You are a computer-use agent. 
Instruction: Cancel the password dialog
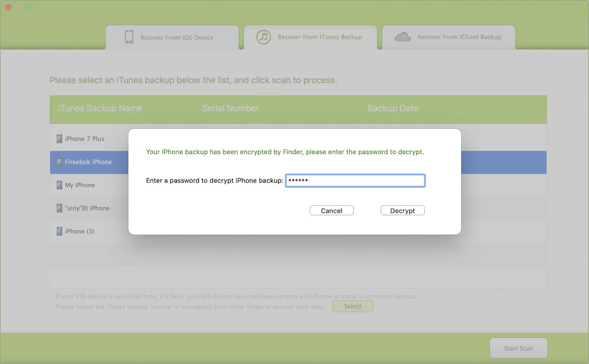(x=331, y=211)
